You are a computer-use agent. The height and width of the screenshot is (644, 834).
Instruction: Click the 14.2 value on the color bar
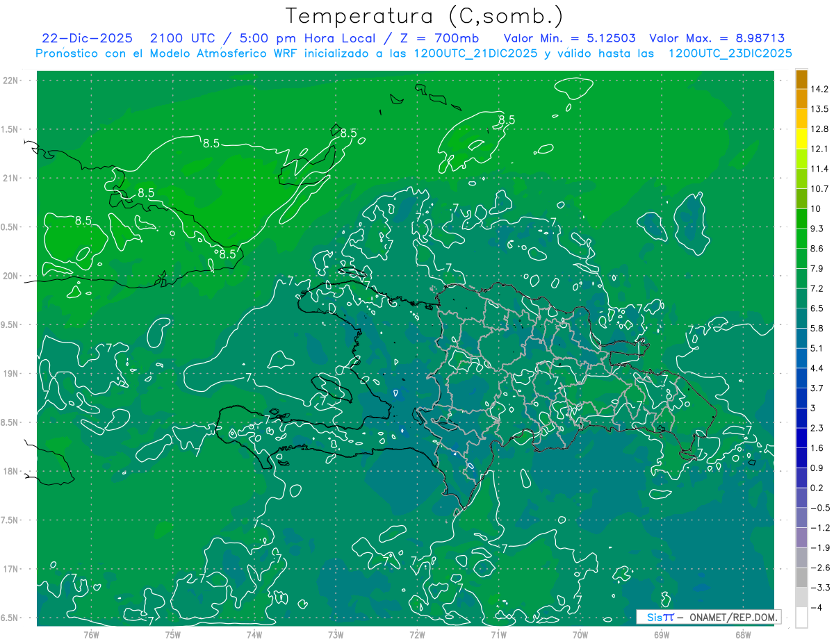click(819, 89)
